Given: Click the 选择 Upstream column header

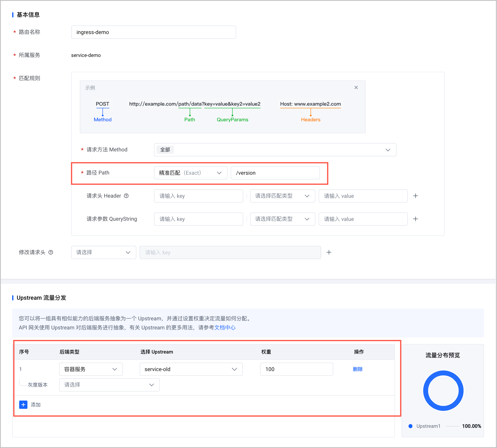Looking at the screenshot, I should pyautogui.click(x=157, y=352).
